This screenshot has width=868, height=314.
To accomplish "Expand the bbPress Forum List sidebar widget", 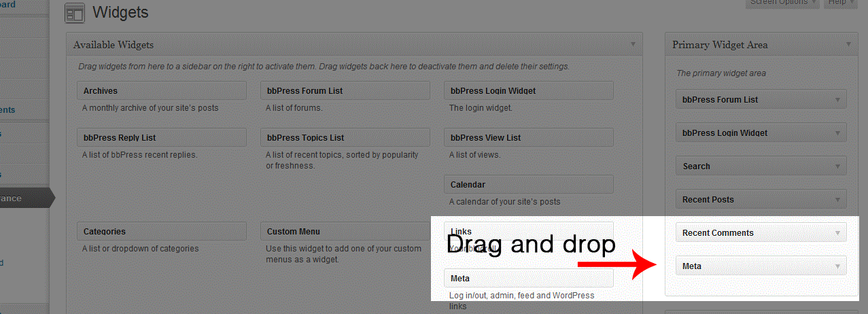I will (x=837, y=100).
